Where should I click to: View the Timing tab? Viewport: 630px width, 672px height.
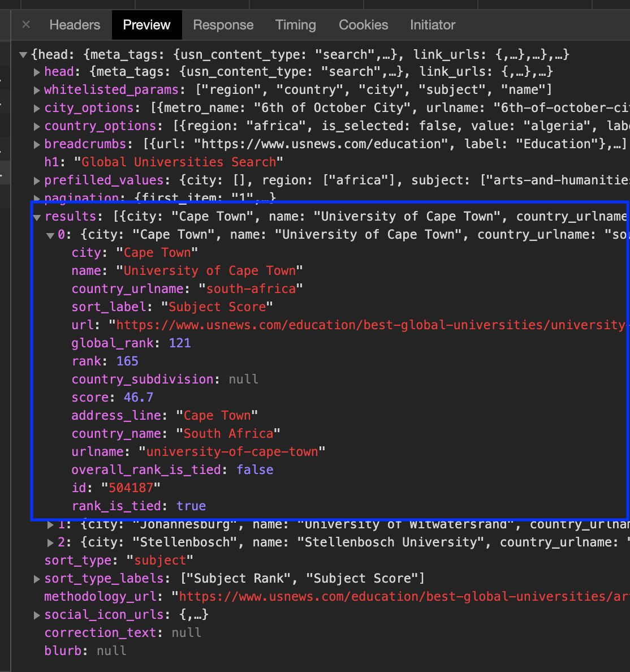[x=295, y=25]
